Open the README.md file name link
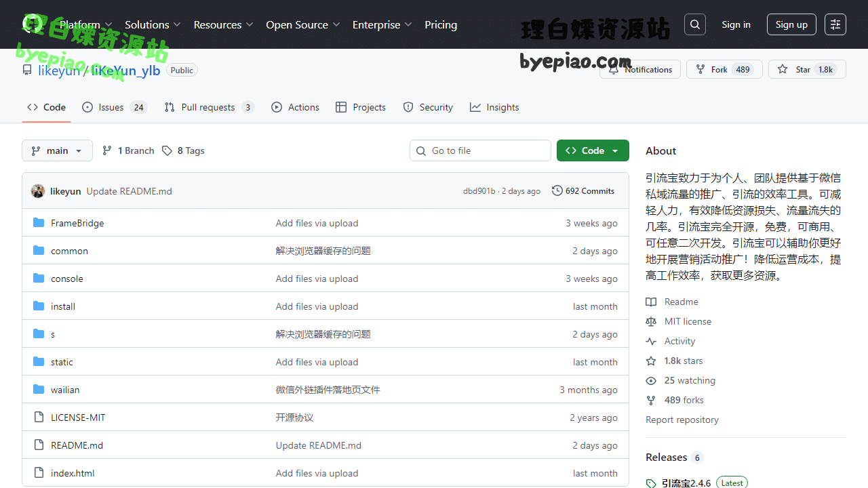This screenshot has width=868, height=488. (x=77, y=445)
